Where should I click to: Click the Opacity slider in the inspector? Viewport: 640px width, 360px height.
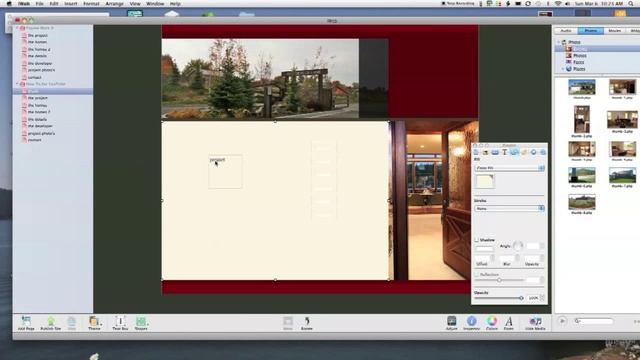(x=499, y=298)
